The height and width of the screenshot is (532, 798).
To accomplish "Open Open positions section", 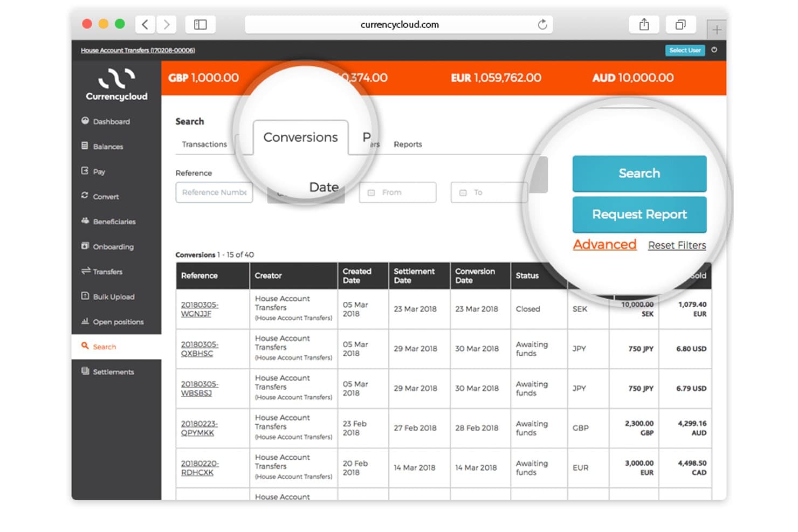I will tap(112, 321).
